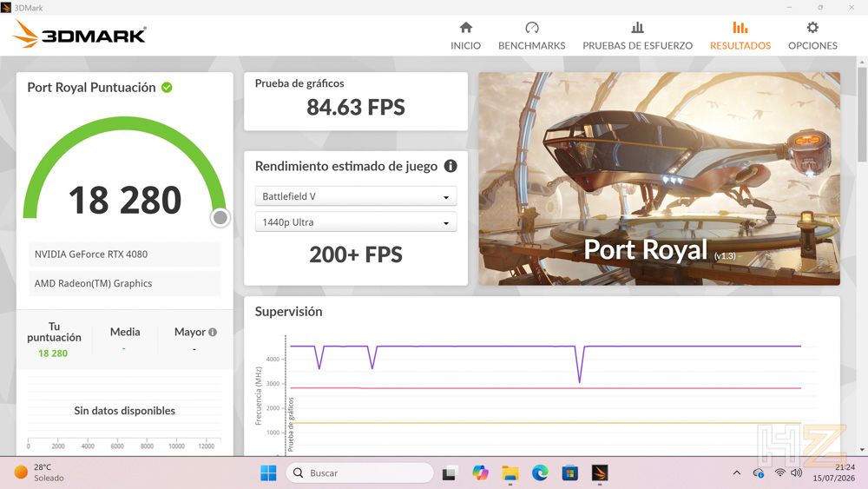Click the Sin datos disponibles chart message

click(124, 411)
